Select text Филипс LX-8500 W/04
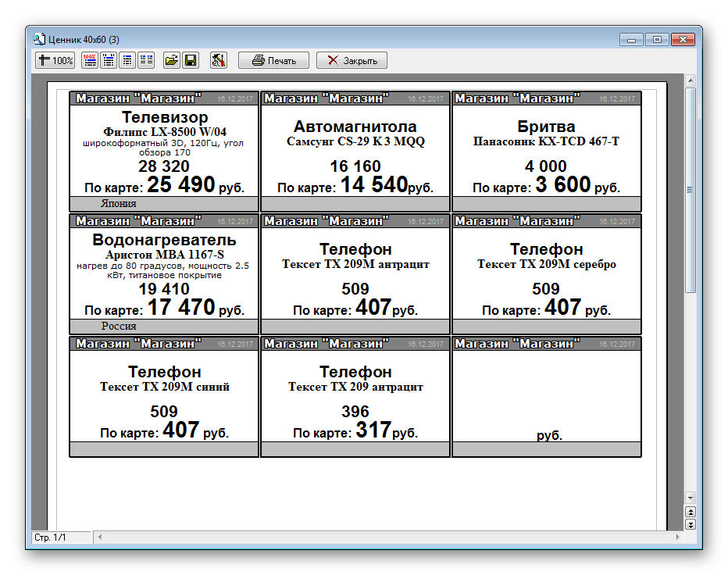This screenshot has height=575, width=728. coord(165,132)
